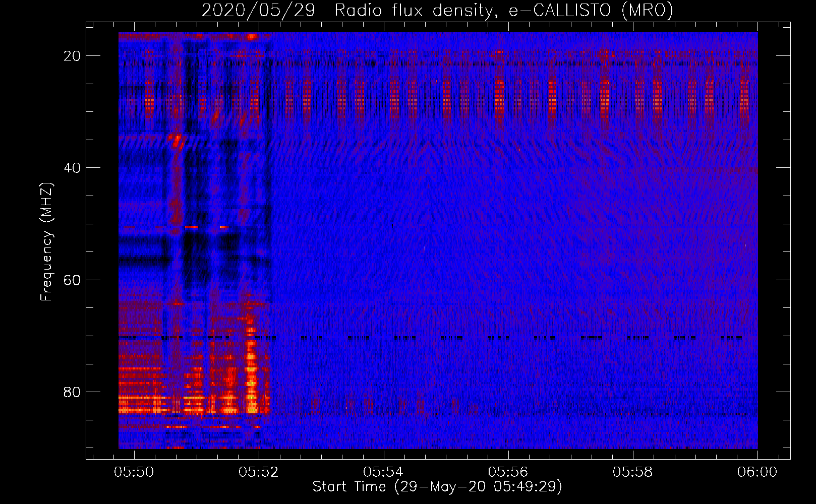
Task: Click the 60 MHz frequency tick label
Action: coord(72,280)
